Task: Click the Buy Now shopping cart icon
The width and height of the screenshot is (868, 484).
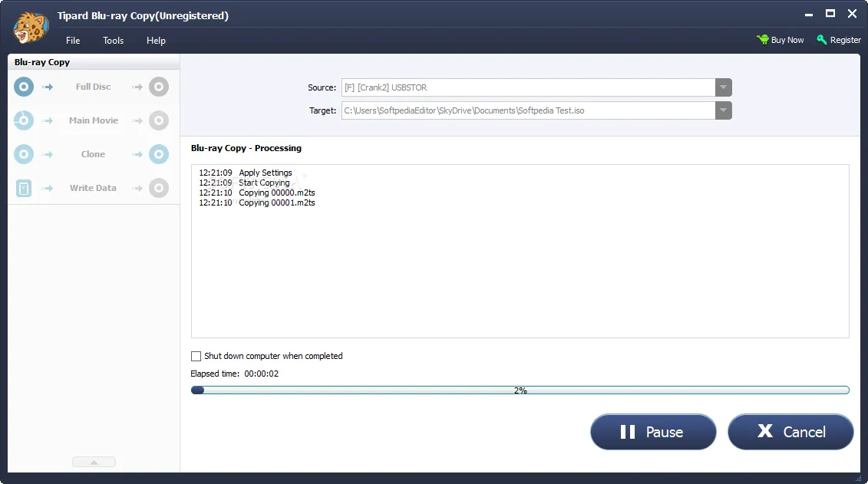Action: [x=763, y=40]
